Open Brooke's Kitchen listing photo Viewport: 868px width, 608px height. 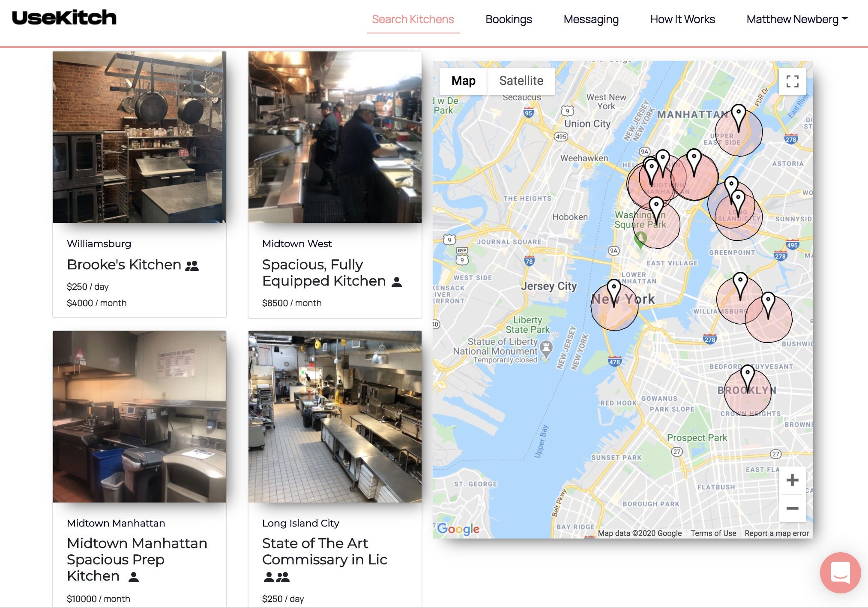140,137
